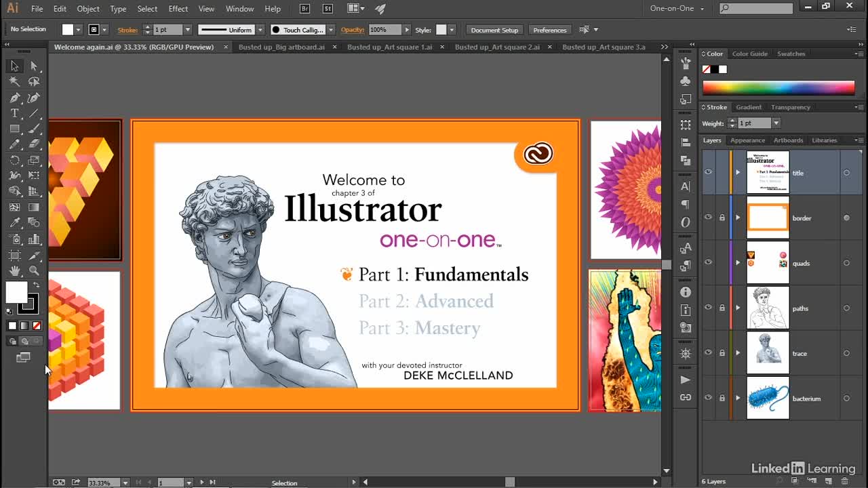Hide the bacterium layer
Screen dimensions: 868x488
coord(708,399)
